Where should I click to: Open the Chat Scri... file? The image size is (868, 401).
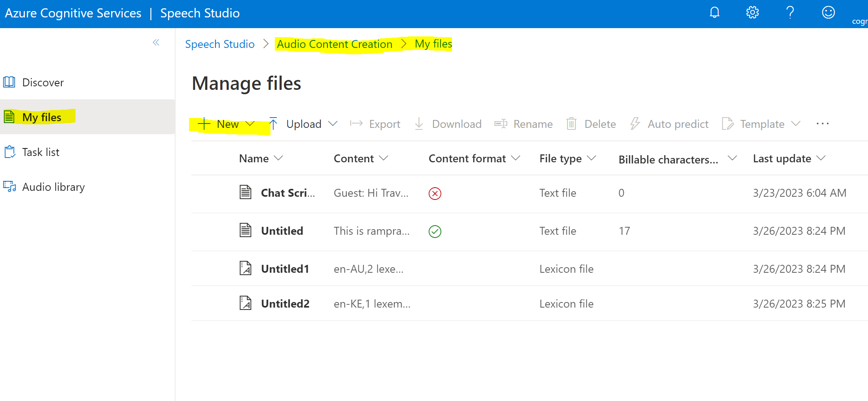[288, 193]
